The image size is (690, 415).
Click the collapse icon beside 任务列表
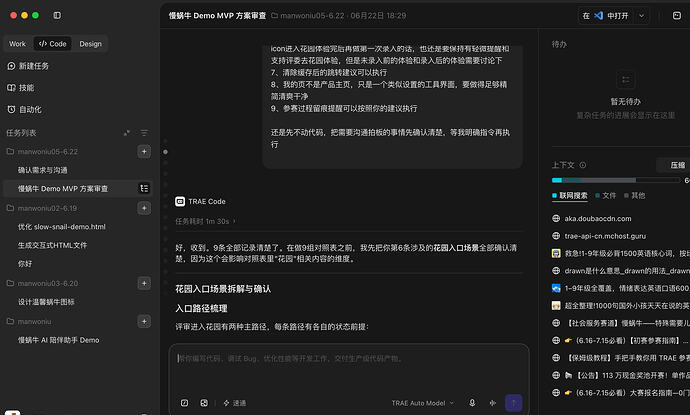127,132
